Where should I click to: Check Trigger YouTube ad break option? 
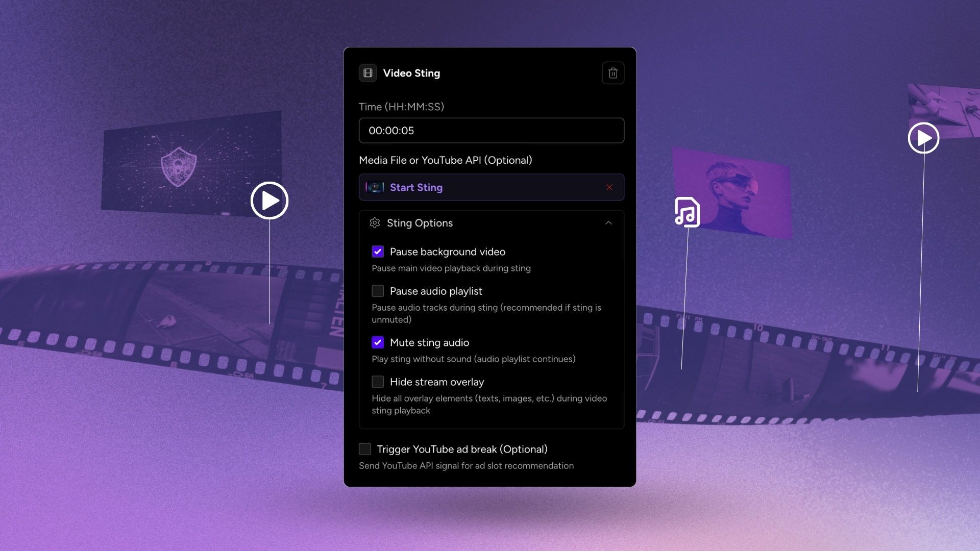click(x=364, y=449)
